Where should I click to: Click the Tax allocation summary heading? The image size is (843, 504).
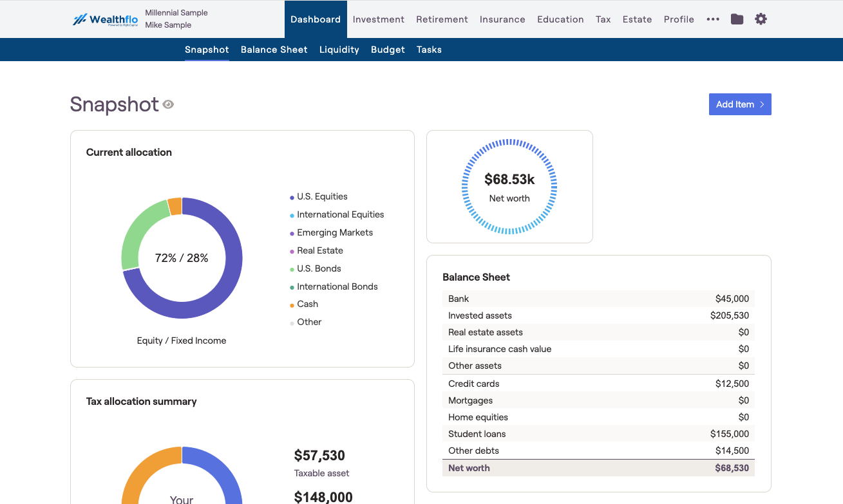(x=142, y=402)
